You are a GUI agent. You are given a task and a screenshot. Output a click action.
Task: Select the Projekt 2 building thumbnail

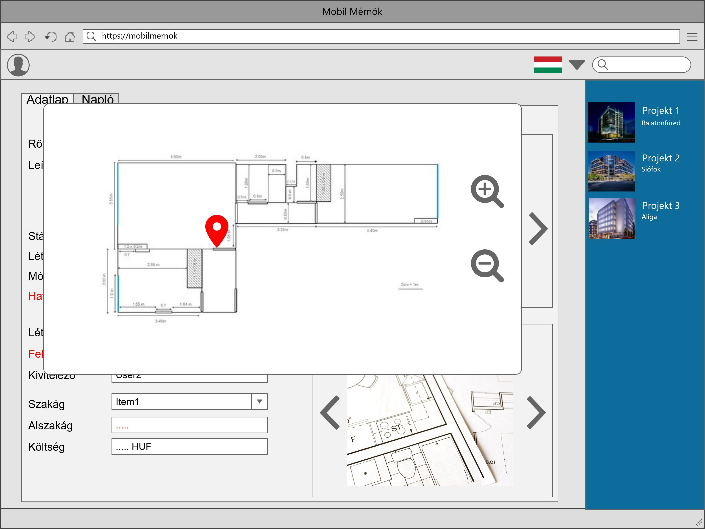click(x=611, y=171)
